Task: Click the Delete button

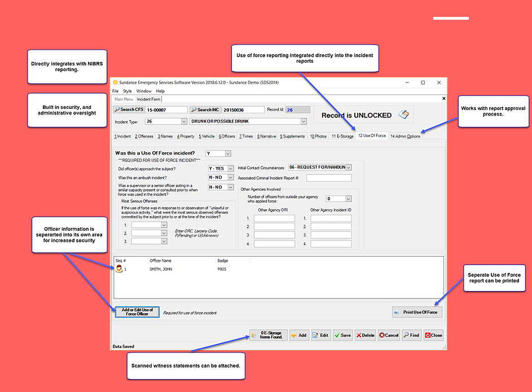Action: click(366, 336)
